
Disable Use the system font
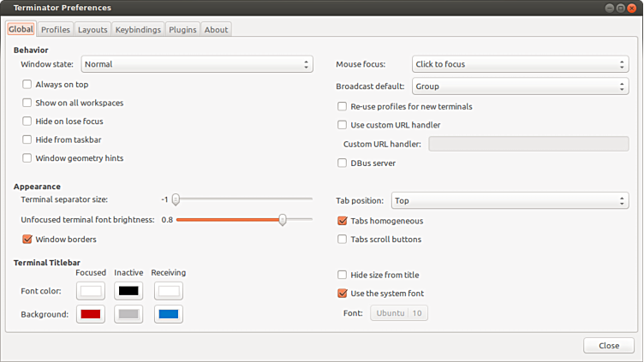(343, 294)
